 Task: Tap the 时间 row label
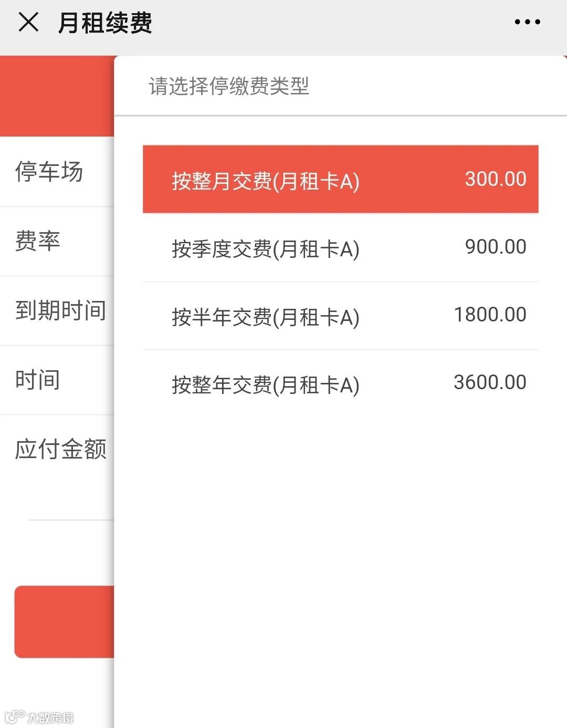(x=37, y=380)
